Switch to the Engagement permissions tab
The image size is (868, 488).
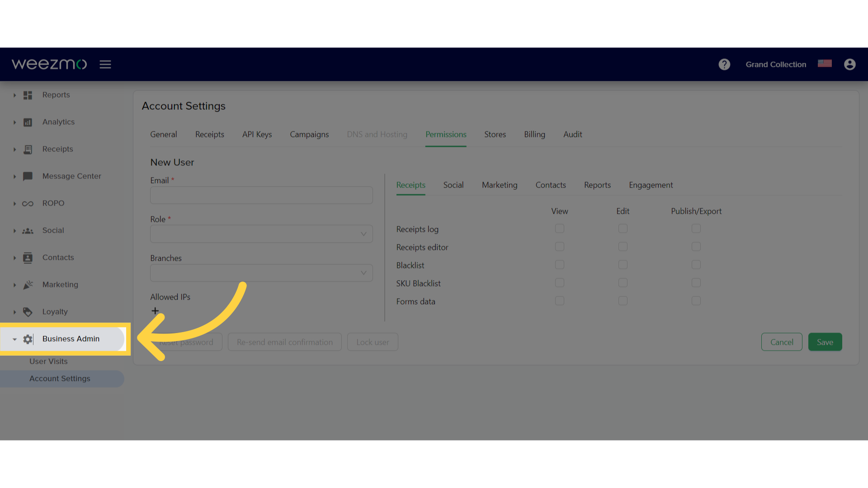coord(651,185)
